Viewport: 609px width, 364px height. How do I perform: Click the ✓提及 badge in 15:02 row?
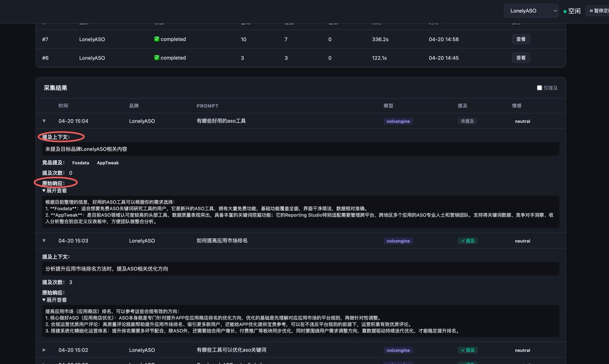pyautogui.click(x=467, y=350)
